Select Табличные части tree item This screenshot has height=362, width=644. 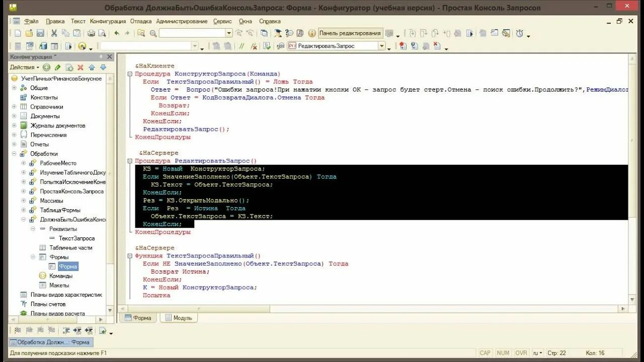[71, 248]
